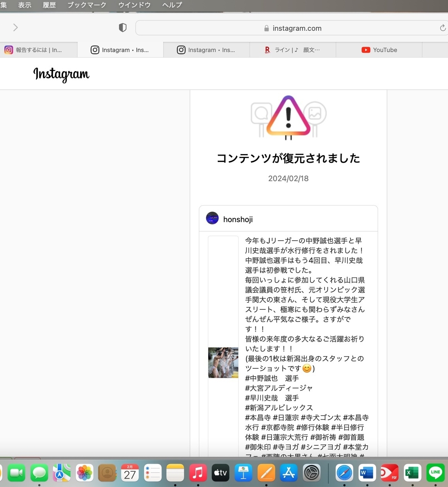Image resolution: width=448 pixels, height=487 pixels.
Task: Open LINE from the Dock
Action: coord(435,473)
